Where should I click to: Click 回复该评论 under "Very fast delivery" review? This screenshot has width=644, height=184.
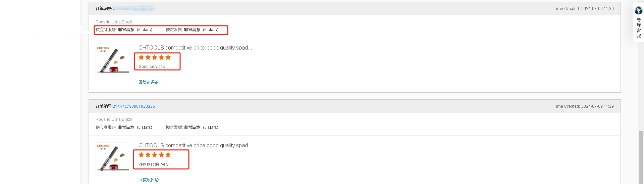tap(149, 180)
